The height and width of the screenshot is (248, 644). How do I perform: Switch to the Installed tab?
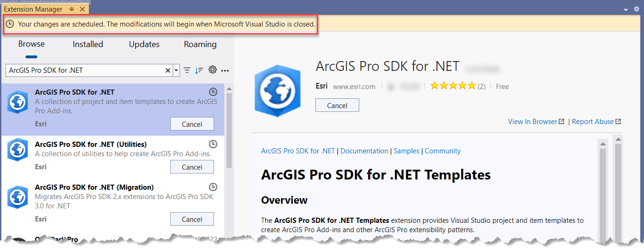click(x=88, y=44)
